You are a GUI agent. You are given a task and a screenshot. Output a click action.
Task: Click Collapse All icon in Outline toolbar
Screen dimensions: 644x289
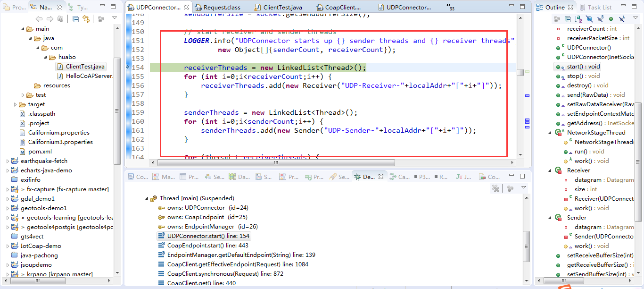[568, 19]
